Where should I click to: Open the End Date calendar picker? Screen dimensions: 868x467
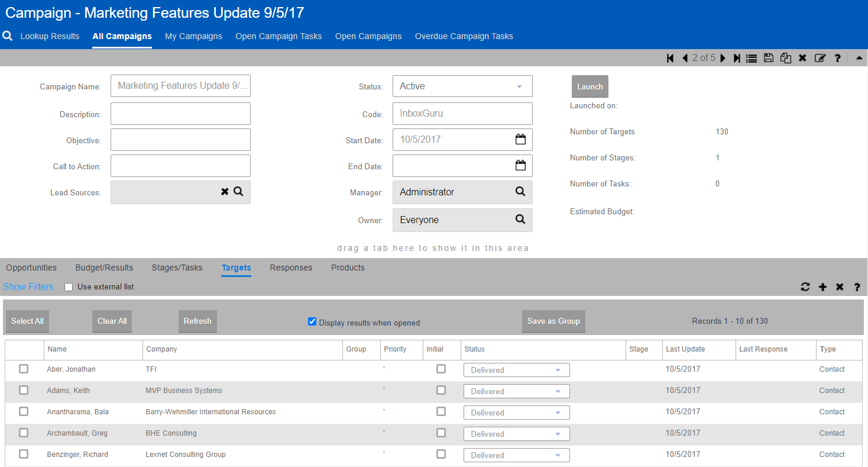[520, 166]
